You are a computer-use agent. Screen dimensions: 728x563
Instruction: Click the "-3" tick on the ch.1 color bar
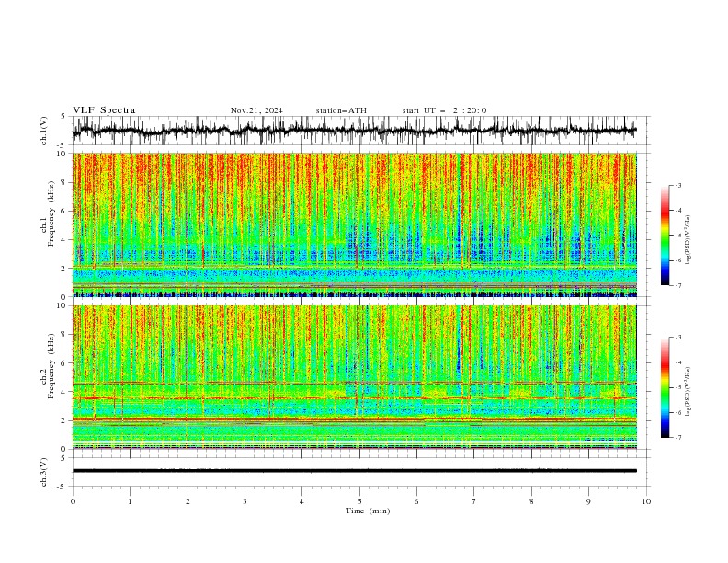point(677,185)
